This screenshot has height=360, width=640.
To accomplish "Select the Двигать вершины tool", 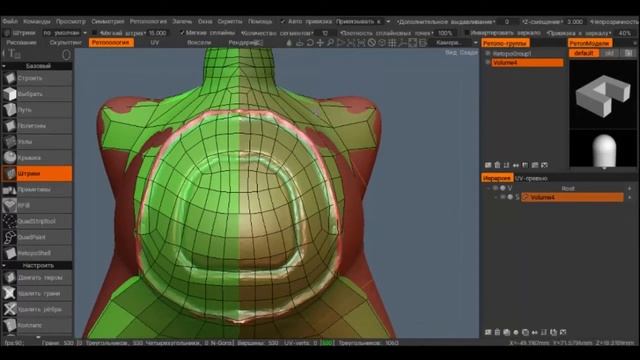I will coord(37,278).
